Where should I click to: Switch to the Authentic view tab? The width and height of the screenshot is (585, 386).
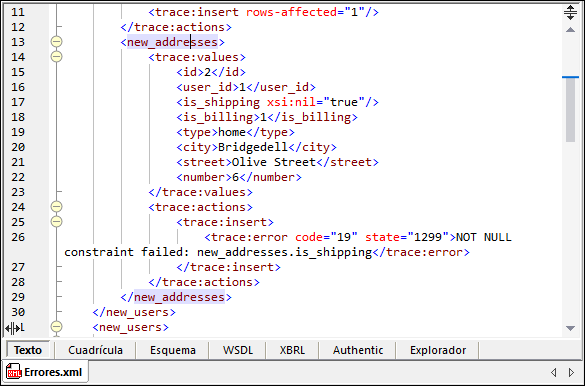358,350
